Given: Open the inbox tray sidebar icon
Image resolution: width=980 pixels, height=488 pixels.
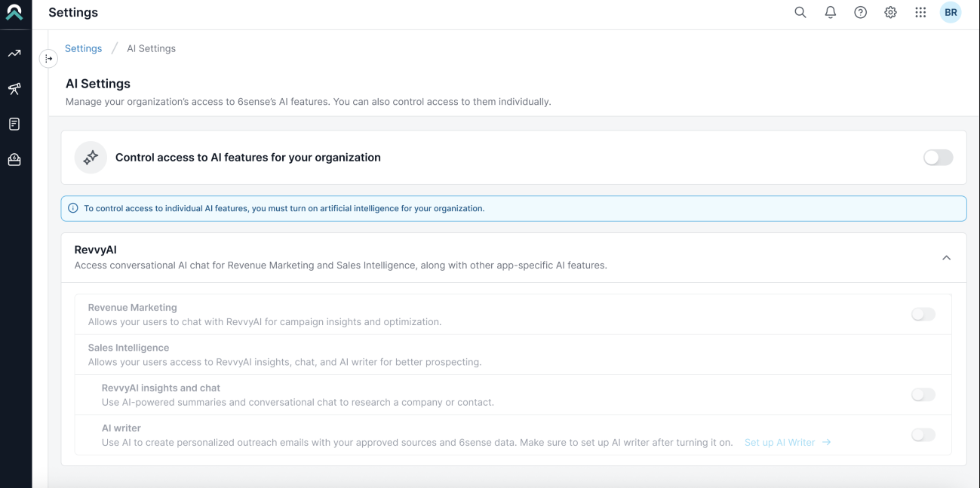Looking at the screenshot, I should [x=14, y=159].
